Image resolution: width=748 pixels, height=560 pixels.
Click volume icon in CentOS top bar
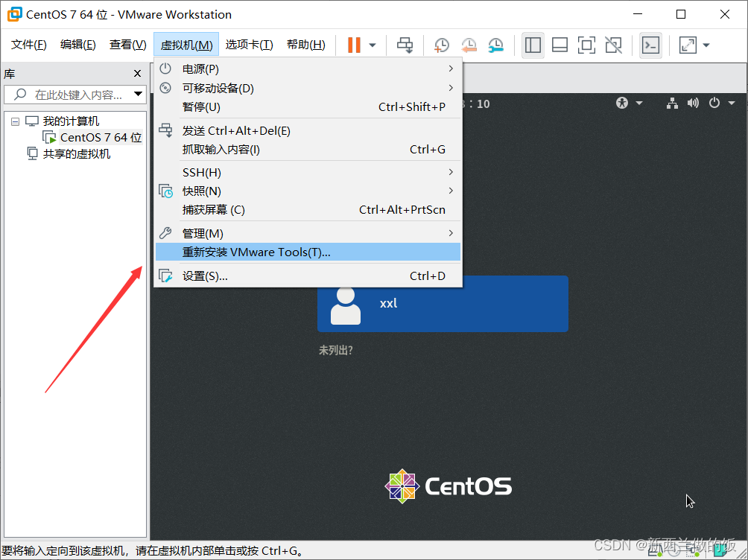click(x=693, y=103)
